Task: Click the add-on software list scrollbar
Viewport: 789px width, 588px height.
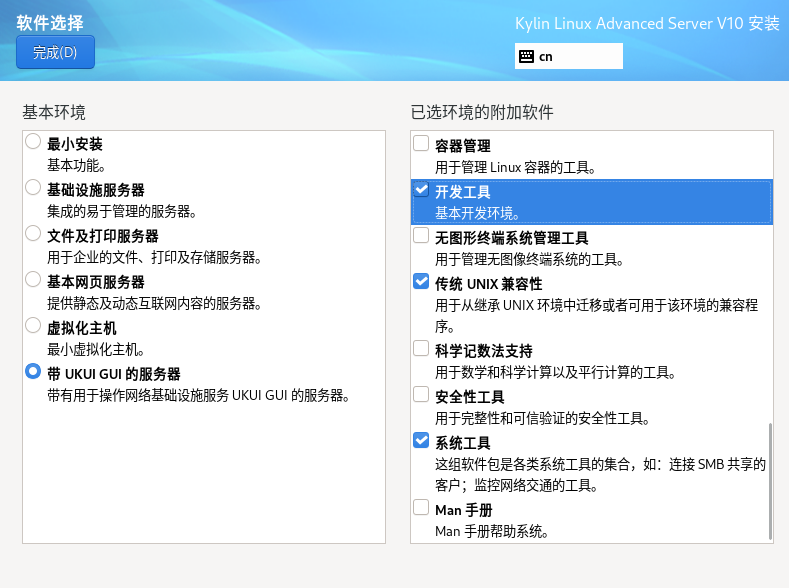Action: pos(770,481)
